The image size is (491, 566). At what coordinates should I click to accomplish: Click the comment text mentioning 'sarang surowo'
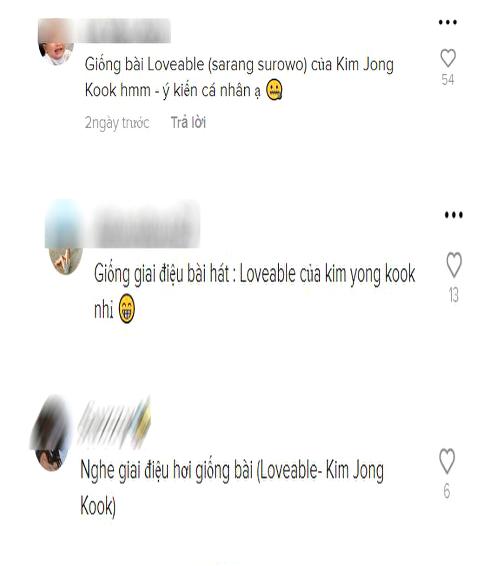(x=239, y=78)
